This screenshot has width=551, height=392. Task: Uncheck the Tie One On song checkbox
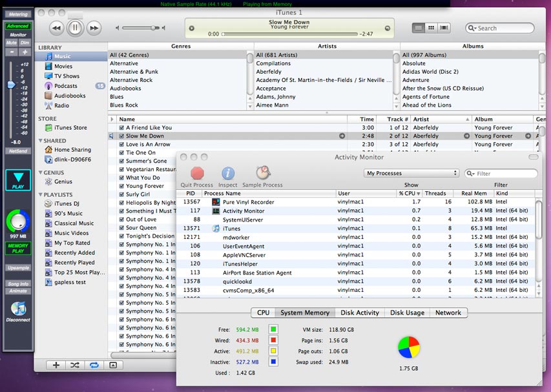(121, 153)
